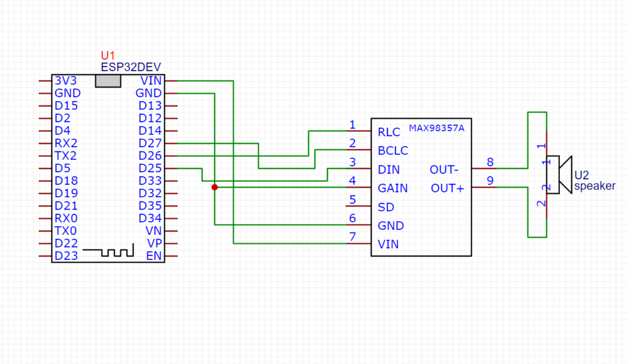Click the D35 pin label
Viewport: 628px width, 364px height.
coord(150,206)
